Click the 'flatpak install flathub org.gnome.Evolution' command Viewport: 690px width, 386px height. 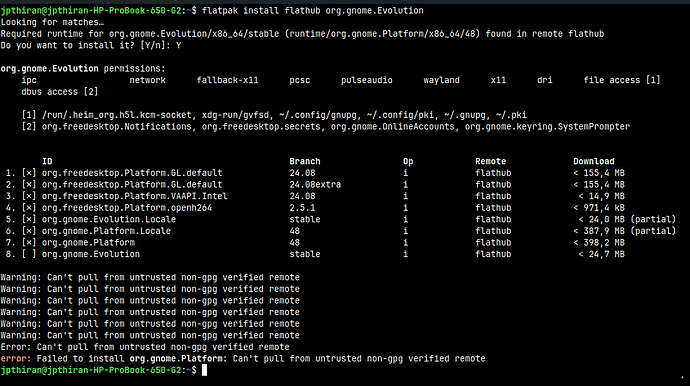(312, 11)
